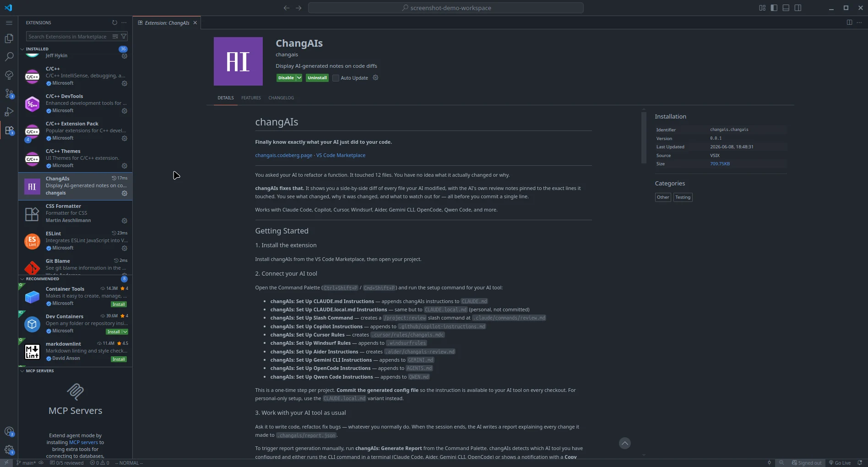Open the changais.codeberg.page link
Viewport: 868px width, 467px height.
[283, 155]
